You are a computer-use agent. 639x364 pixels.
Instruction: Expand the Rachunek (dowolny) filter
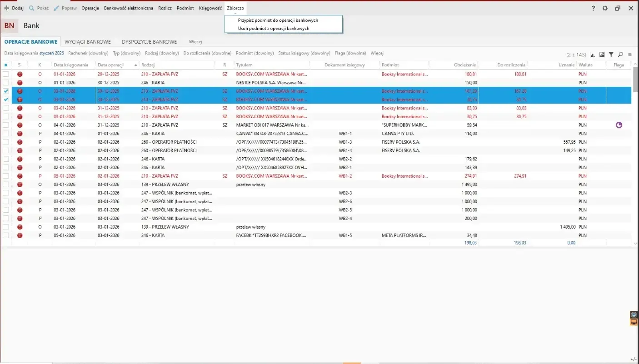(x=88, y=53)
